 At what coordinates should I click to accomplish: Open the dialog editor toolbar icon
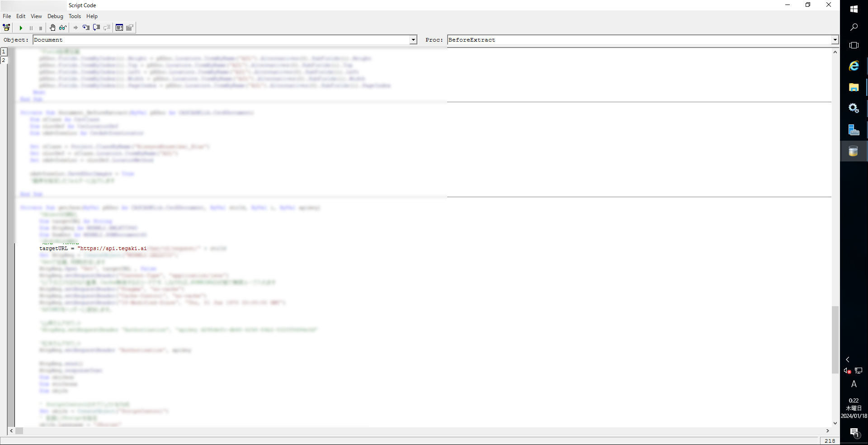(119, 28)
